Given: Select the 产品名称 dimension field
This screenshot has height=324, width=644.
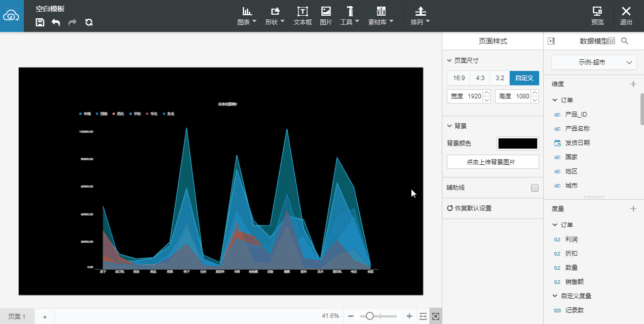Looking at the screenshot, I should click(578, 129).
